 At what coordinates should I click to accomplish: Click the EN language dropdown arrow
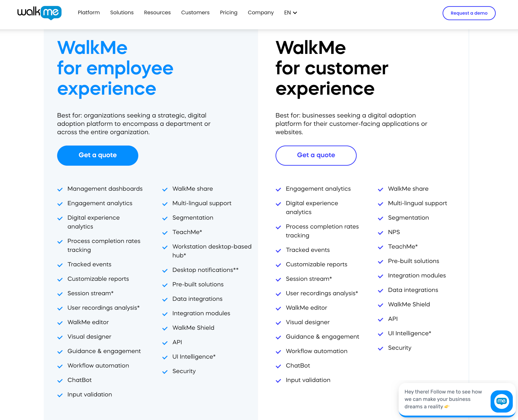tap(295, 13)
